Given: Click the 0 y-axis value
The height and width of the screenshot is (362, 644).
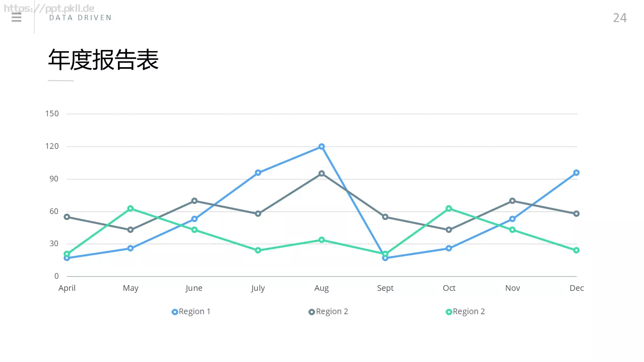Looking at the screenshot, I should click(56, 276).
